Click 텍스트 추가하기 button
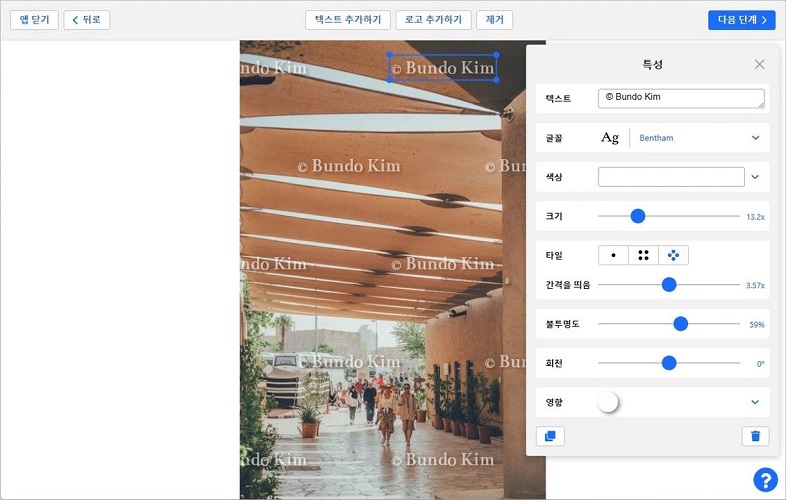The width and height of the screenshot is (786, 500). tap(348, 20)
